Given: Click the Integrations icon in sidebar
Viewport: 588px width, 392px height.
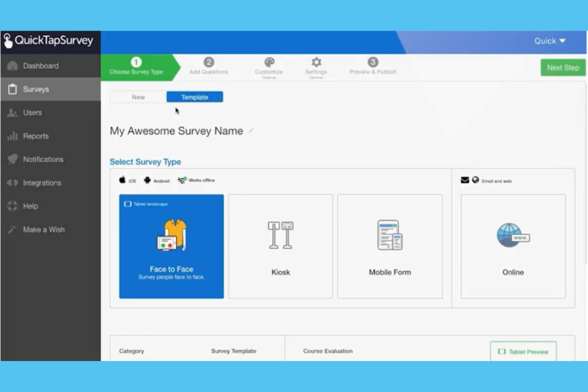Looking at the screenshot, I should (x=12, y=183).
